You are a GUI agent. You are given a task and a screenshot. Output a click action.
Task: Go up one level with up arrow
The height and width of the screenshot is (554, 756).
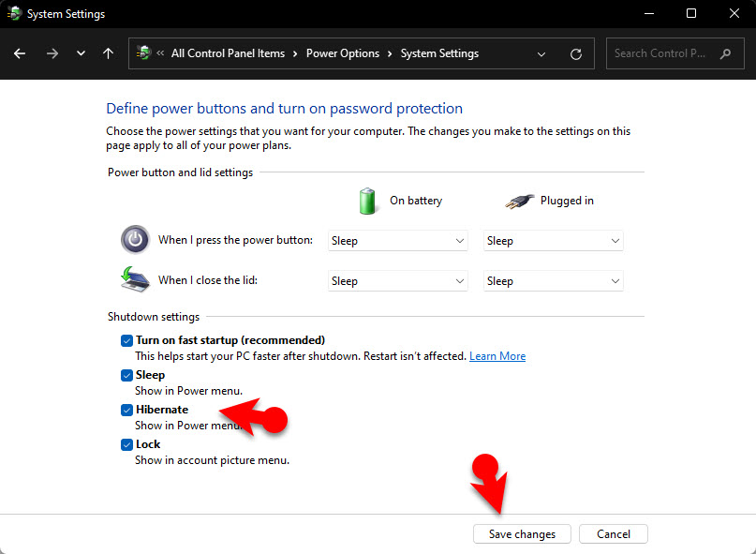coord(108,53)
